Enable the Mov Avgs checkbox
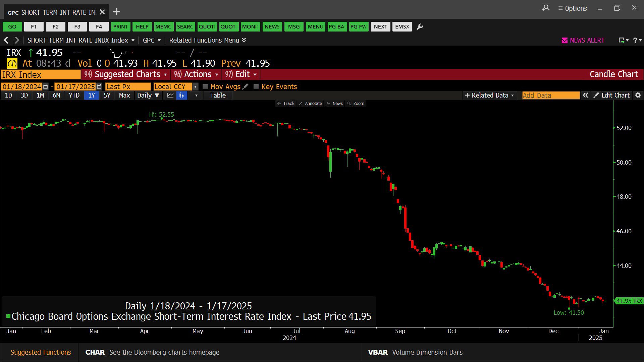This screenshot has height=362, width=644. [x=205, y=86]
